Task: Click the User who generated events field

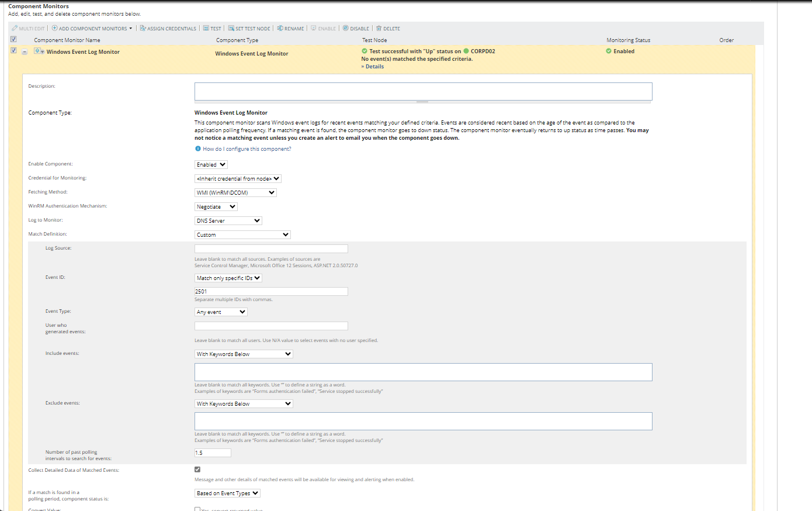Action: (x=271, y=326)
